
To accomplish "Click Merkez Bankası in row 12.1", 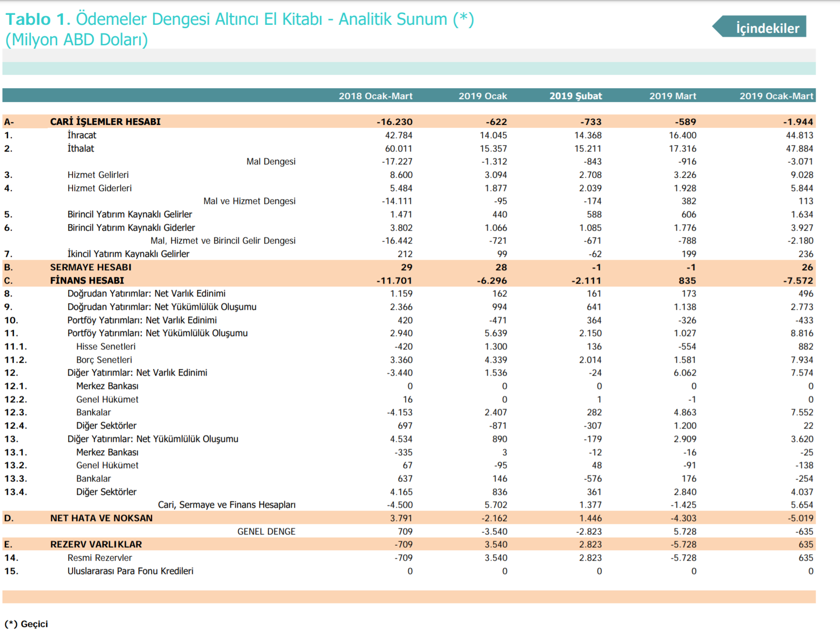I will pyautogui.click(x=107, y=386).
